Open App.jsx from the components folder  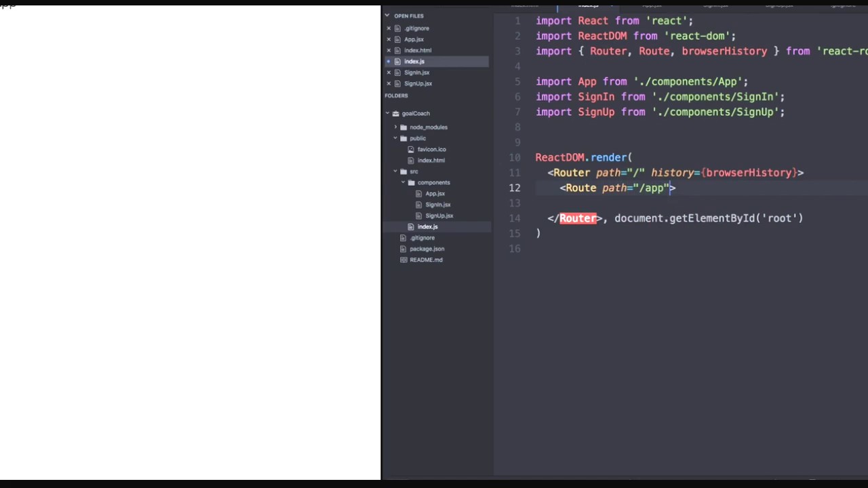click(435, 194)
